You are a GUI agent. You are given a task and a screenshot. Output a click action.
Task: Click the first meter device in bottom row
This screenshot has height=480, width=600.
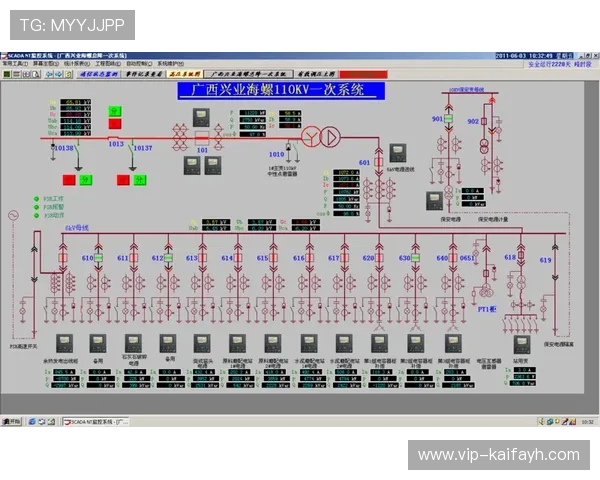click(64, 342)
